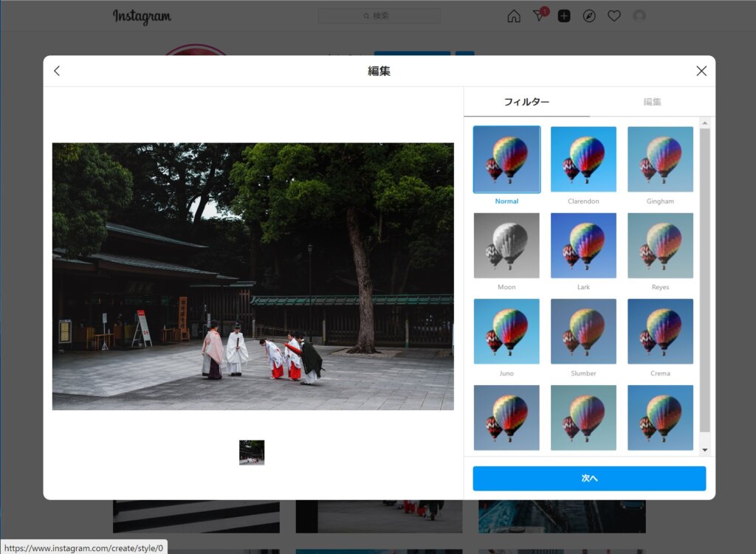Image resolution: width=756 pixels, height=554 pixels.
Task: Click the main shrine photo preview
Action: [x=253, y=277]
